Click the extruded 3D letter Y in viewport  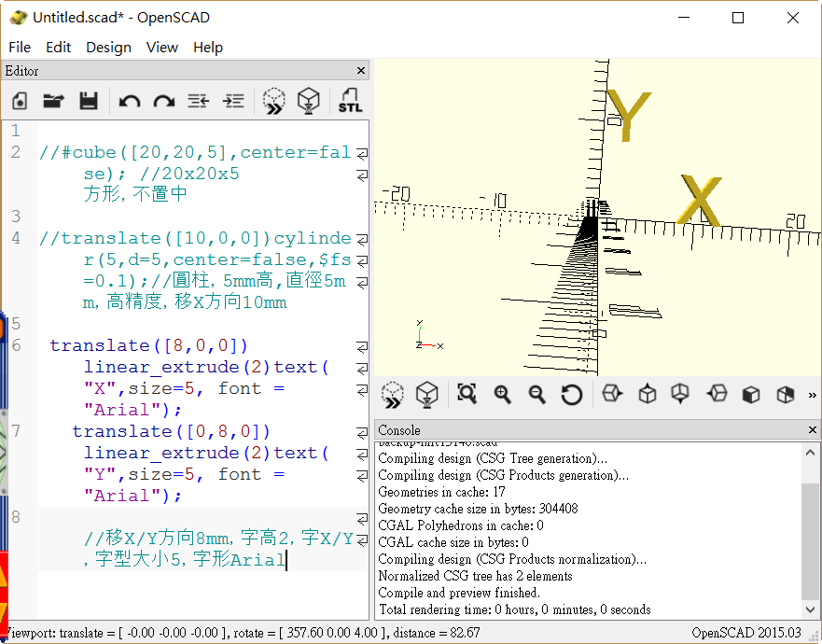pos(629,115)
